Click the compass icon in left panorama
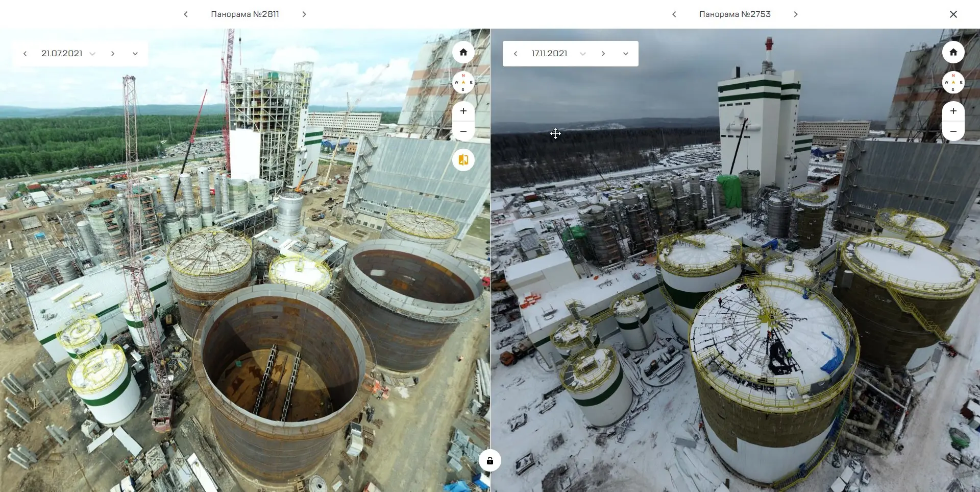980x492 pixels. [x=463, y=82]
